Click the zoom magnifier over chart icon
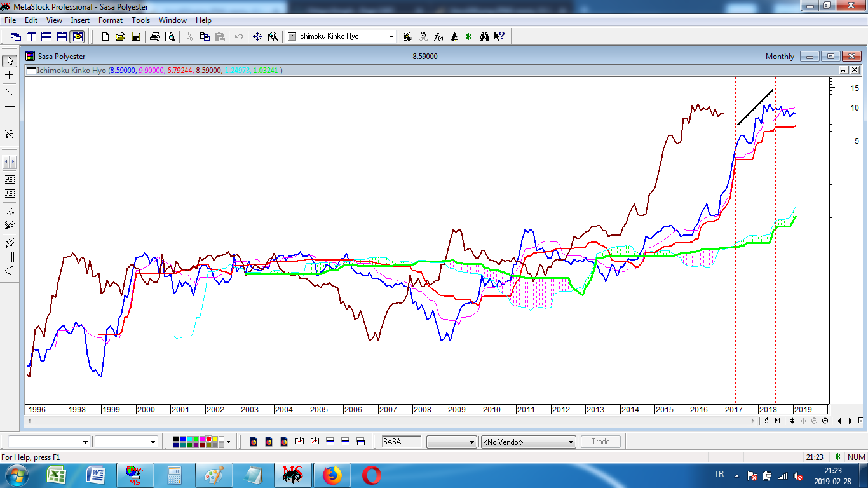This screenshot has width=868, height=488. [x=273, y=37]
